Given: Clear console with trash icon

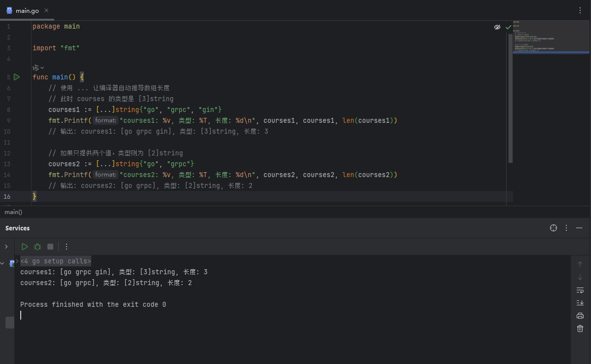Looking at the screenshot, I should point(580,328).
